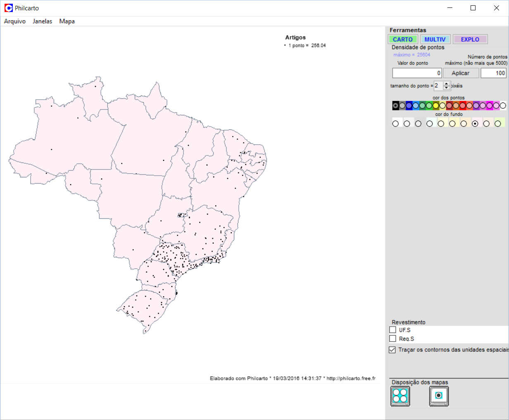509x420 pixels.
Task: Open the Arquivo menu
Action: (15, 21)
